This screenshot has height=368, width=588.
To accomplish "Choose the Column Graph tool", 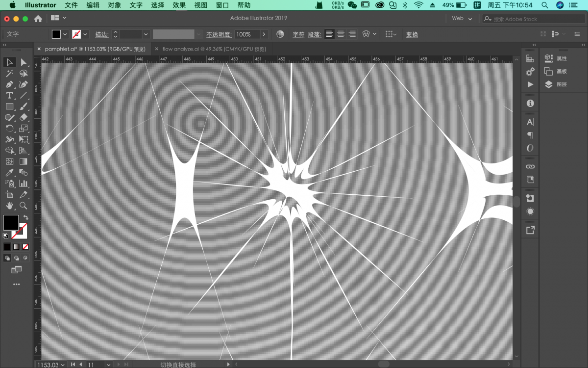I will [24, 184].
